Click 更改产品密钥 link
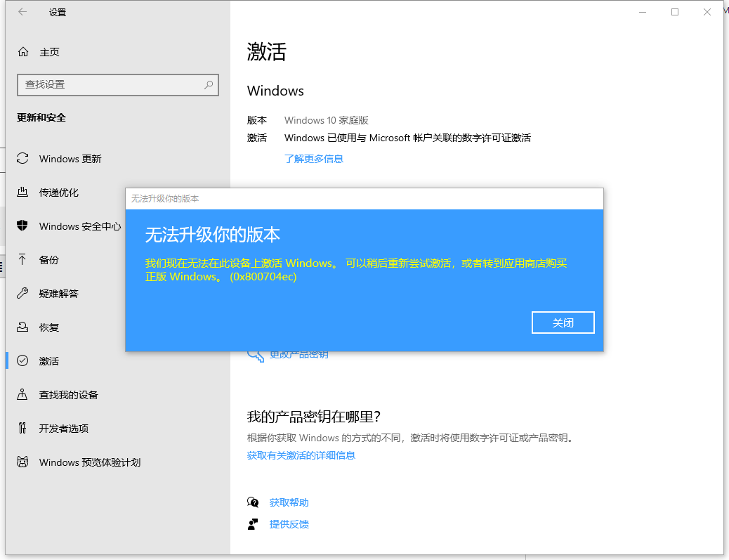Screen dimensions: 729x560 pyautogui.click(x=299, y=356)
